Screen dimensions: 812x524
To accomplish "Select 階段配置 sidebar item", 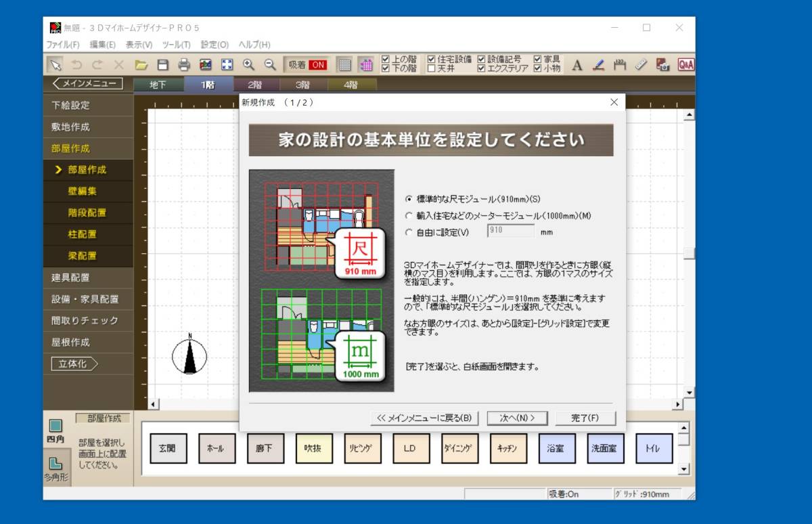I will pyautogui.click(x=89, y=213).
